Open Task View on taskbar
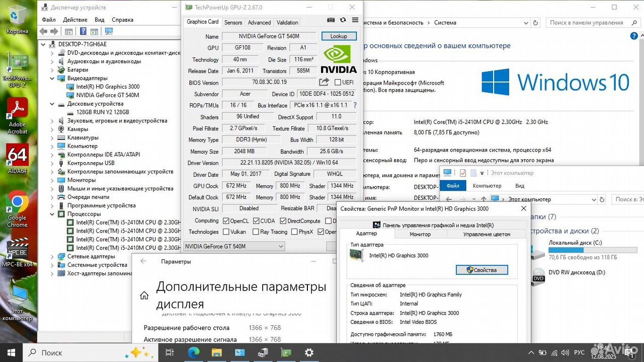Viewport: 644px width, 362px height. click(170, 352)
